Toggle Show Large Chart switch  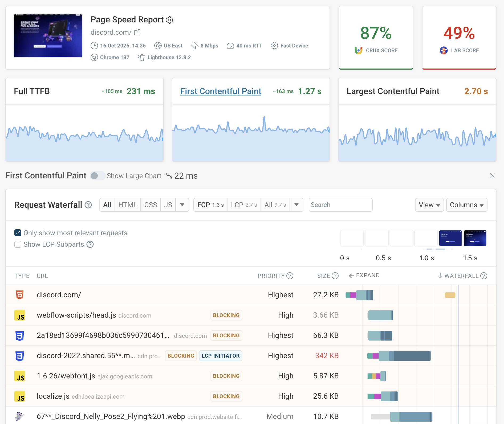(x=97, y=176)
